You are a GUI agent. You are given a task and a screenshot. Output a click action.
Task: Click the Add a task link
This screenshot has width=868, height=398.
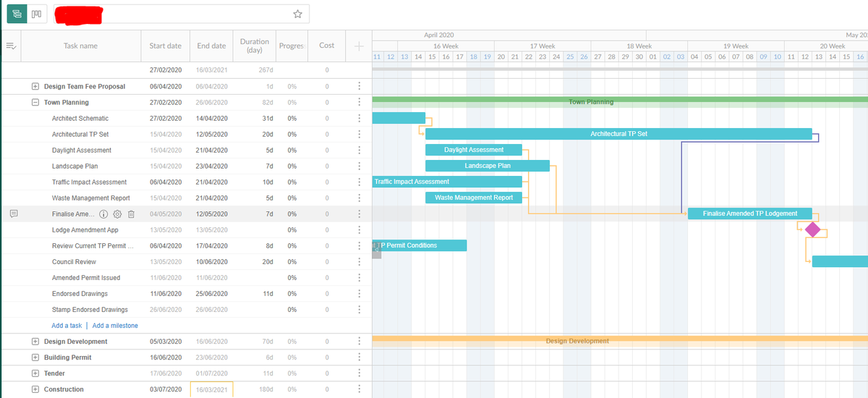click(67, 326)
